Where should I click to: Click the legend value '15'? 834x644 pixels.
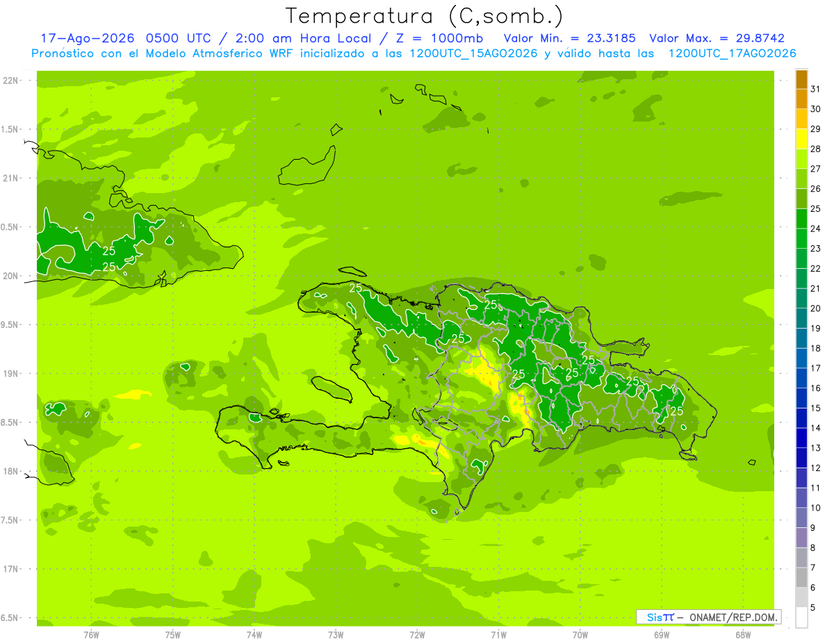point(816,408)
